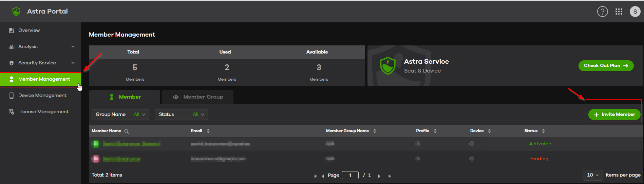Go to the first page arrow
Viewport: 644px width, 184px height.
coord(315,176)
